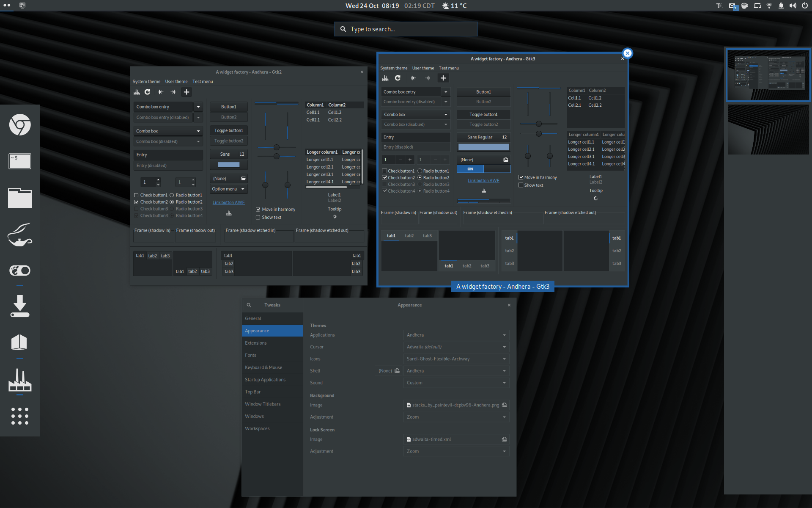Toggle the ON switch in Gtk3 window

tap(483, 169)
